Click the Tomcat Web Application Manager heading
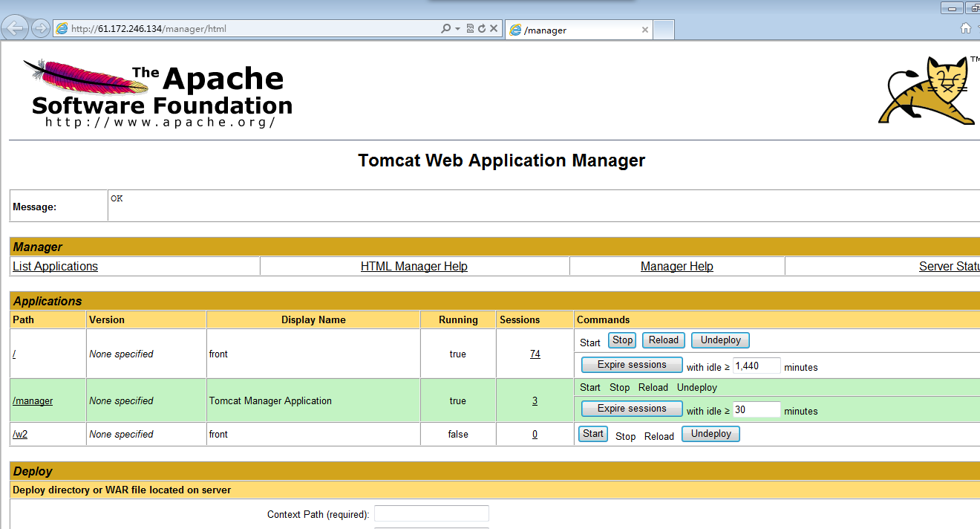The image size is (980, 529). pos(502,160)
